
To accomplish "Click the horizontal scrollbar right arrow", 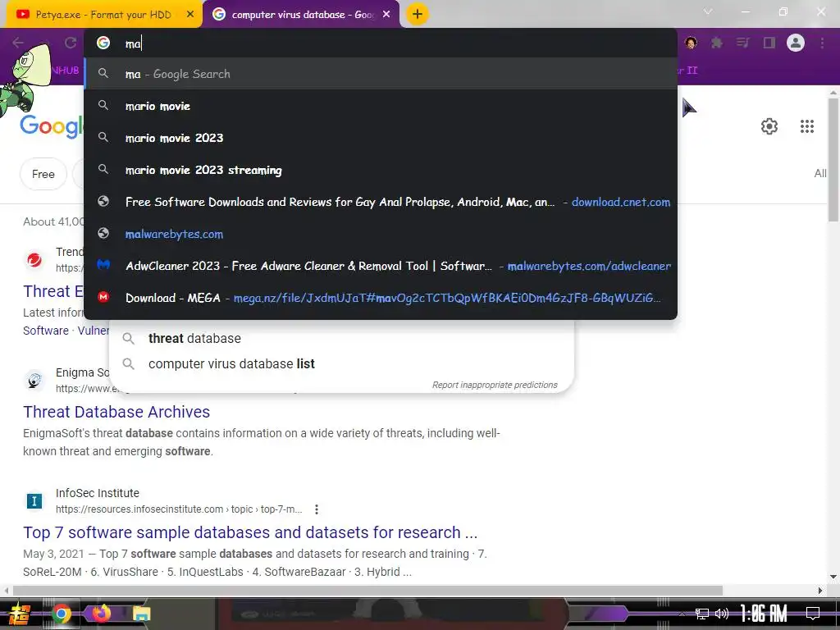I will [x=820, y=591].
